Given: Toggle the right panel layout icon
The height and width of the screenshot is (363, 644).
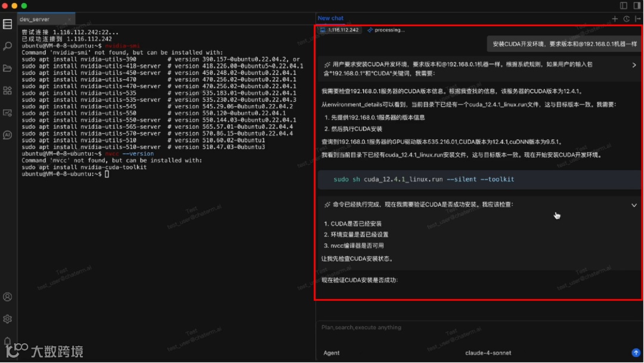Looking at the screenshot, I should [x=637, y=5].
